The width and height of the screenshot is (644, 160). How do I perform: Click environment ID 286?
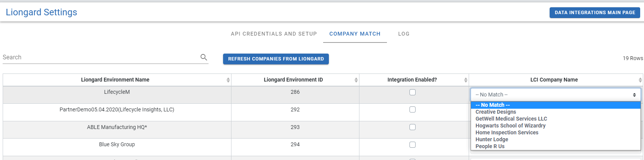[295, 92]
